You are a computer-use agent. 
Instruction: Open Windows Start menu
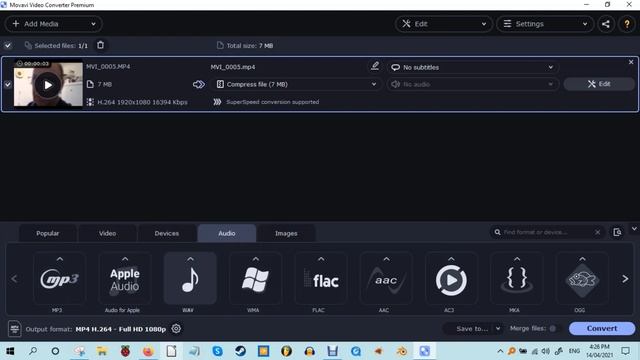(x=10, y=351)
